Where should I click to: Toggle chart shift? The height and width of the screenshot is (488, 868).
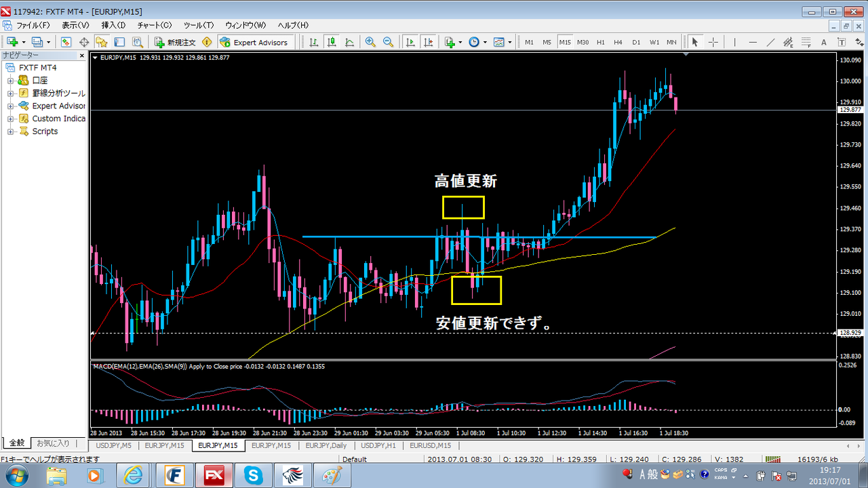[x=428, y=42]
